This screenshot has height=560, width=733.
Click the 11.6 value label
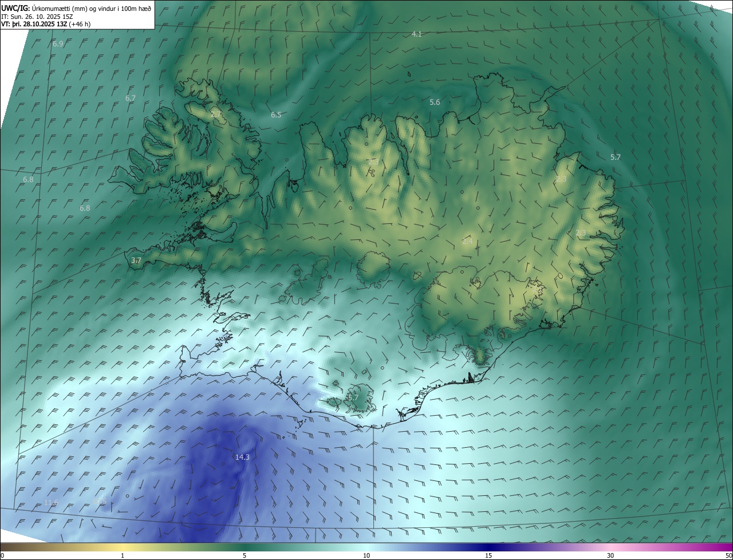coord(51,503)
